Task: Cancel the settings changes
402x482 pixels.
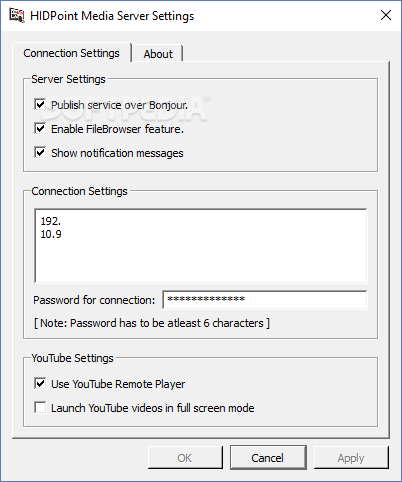Action: click(268, 458)
